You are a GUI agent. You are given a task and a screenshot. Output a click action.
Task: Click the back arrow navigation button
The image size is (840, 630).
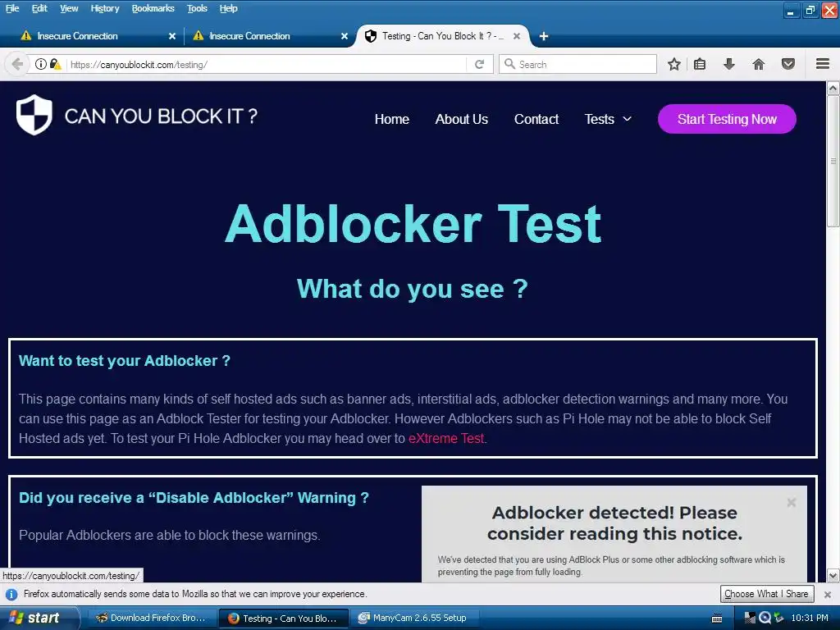[x=17, y=64]
